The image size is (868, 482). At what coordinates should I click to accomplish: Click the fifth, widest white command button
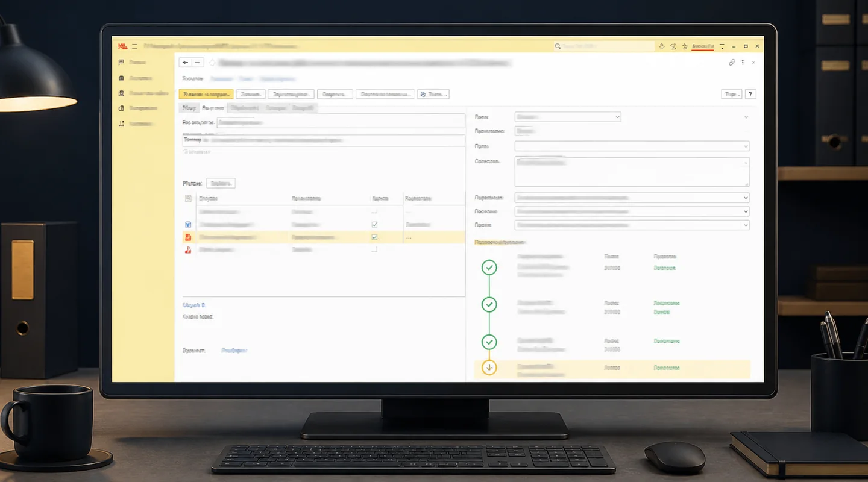(x=385, y=94)
